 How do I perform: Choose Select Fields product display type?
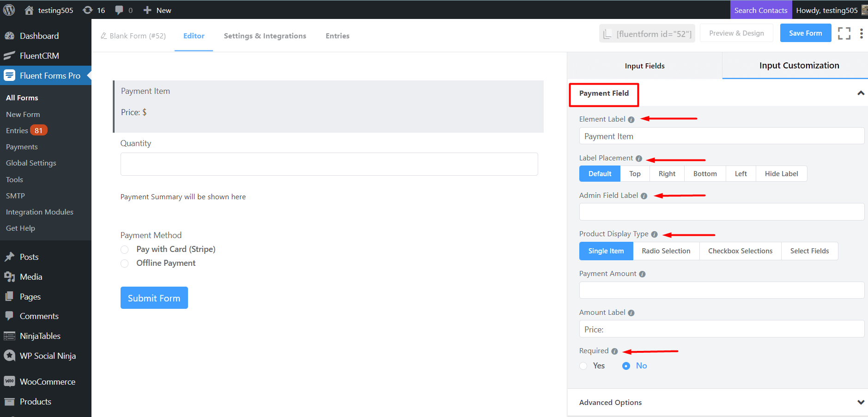(809, 251)
